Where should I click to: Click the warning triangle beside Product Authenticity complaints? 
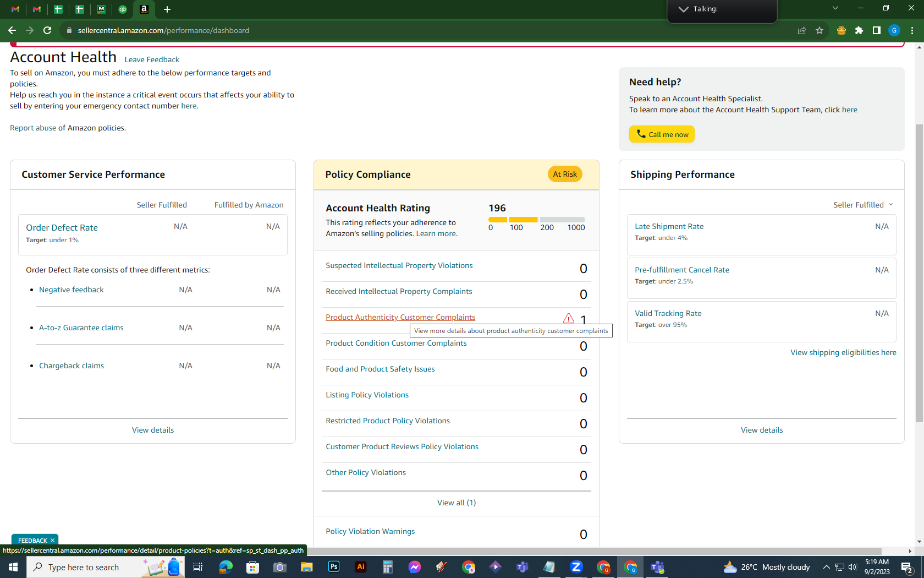(568, 318)
